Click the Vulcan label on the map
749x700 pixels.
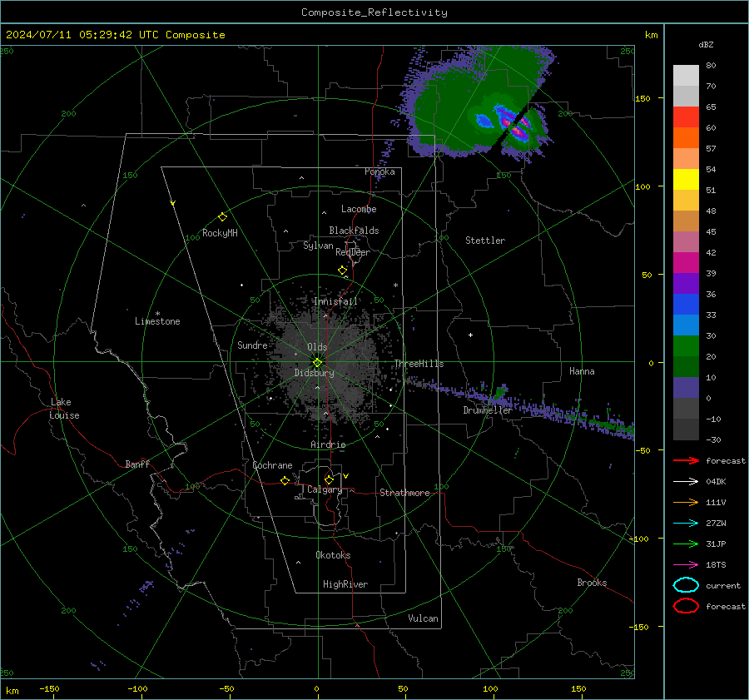(423, 618)
